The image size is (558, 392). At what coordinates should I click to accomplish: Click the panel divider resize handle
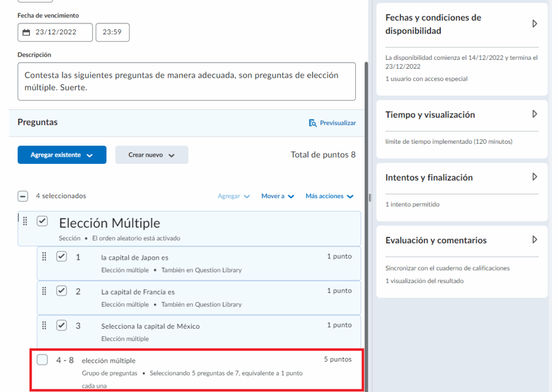370,197
